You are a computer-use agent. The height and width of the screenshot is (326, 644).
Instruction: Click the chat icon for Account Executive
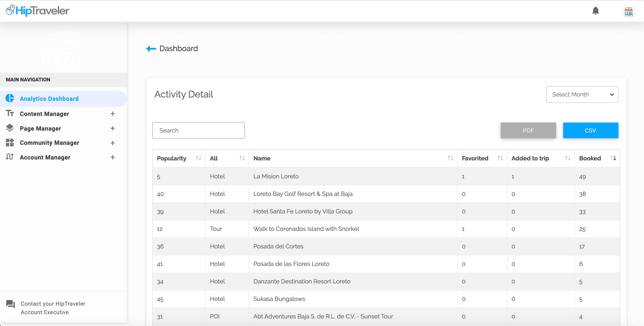(x=10, y=304)
